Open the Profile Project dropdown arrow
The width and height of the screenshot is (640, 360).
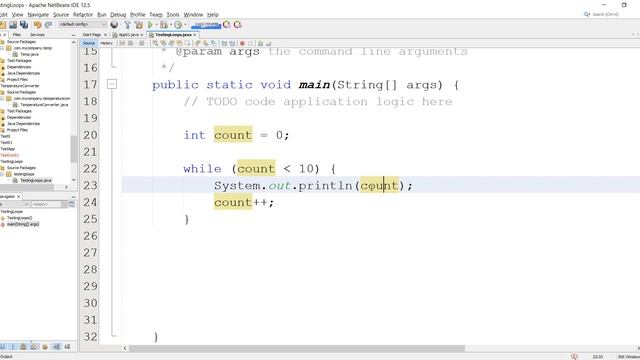click(185, 25)
